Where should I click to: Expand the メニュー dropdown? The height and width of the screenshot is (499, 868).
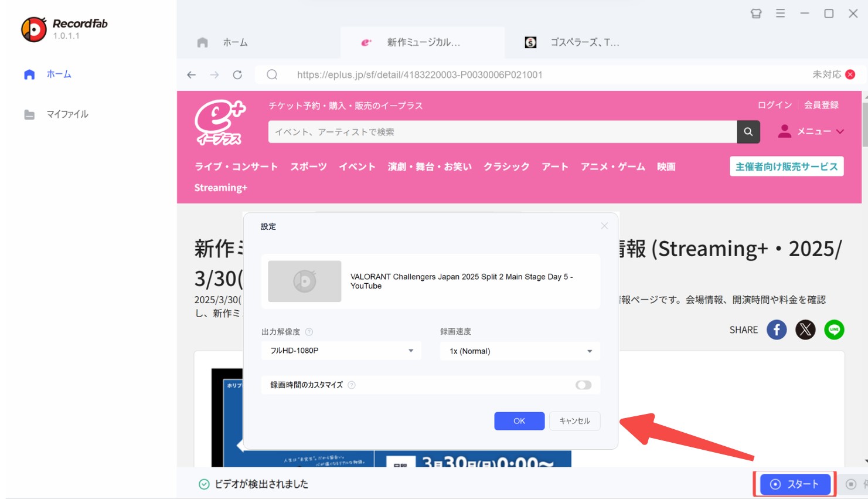tap(821, 131)
